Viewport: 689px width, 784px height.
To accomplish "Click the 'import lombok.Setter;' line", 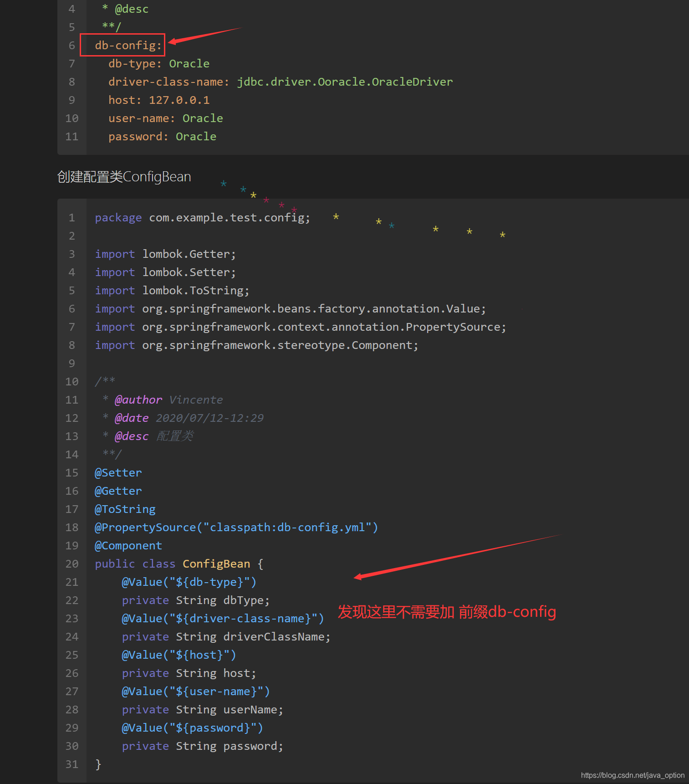I will point(165,272).
